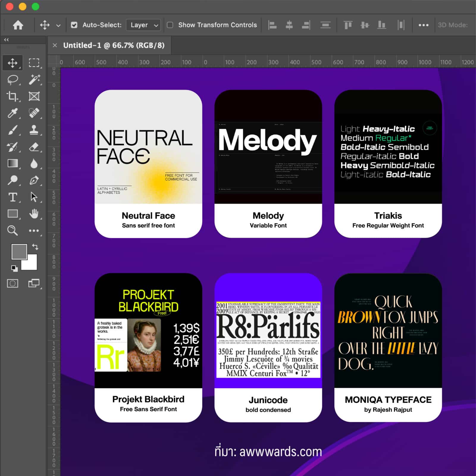Select the Eraser tool
476x476 pixels.
(x=34, y=147)
